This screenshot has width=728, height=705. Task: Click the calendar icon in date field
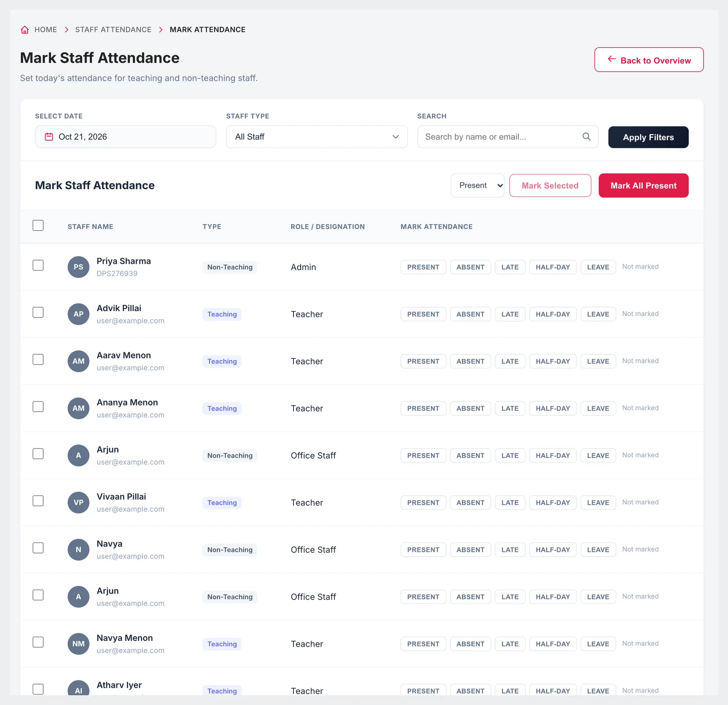point(49,137)
